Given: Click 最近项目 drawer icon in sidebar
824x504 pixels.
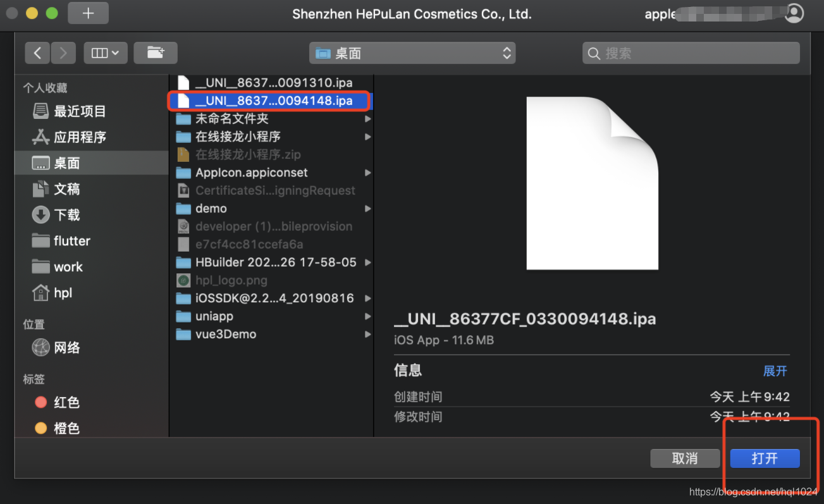Looking at the screenshot, I should [40, 111].
